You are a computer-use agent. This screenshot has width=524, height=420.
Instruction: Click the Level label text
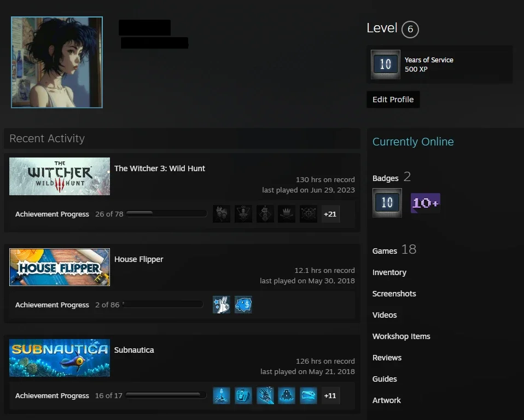382,28
